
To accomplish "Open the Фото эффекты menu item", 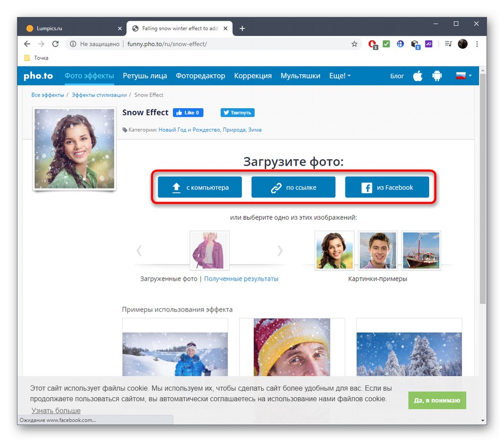I will [89, 76].
